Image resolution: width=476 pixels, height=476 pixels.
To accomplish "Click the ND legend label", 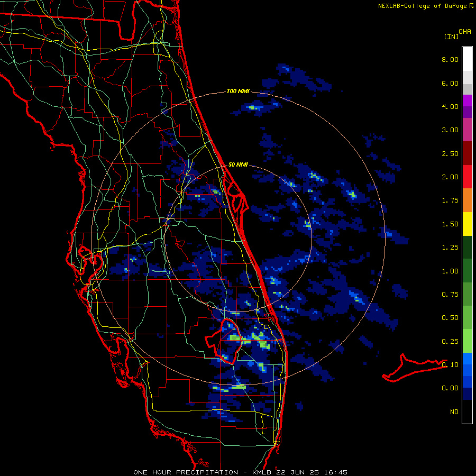I will [454, 412].
